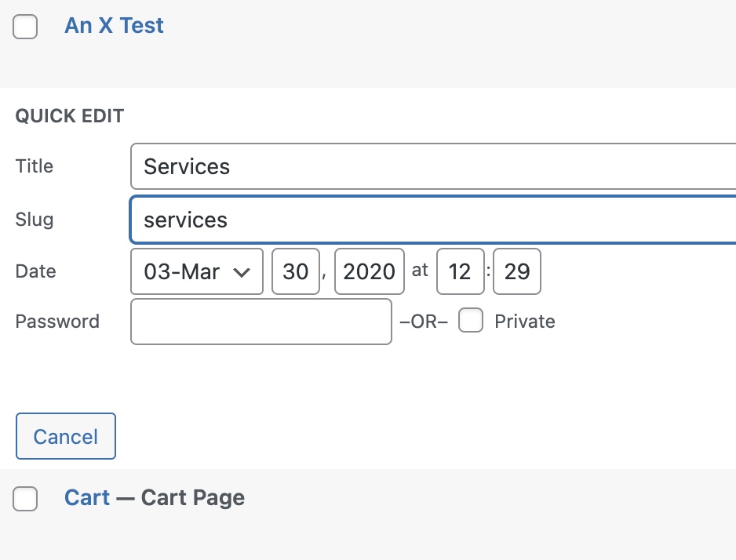This screenshot has height=560, width=736.
Task: Select the hour field showing 12
Action: coord(459,271)
